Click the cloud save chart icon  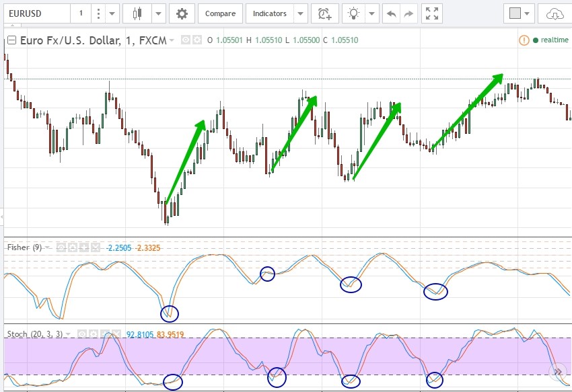click(555, 14)
